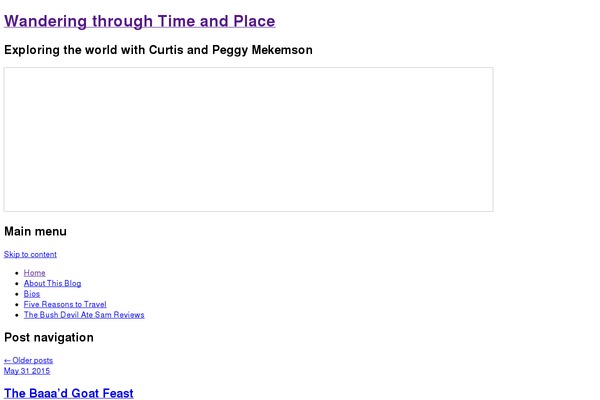The width and height of the screenshot is (600, 400).
Task: Click the empty header image placeholder
Action: tap(248, 139)
